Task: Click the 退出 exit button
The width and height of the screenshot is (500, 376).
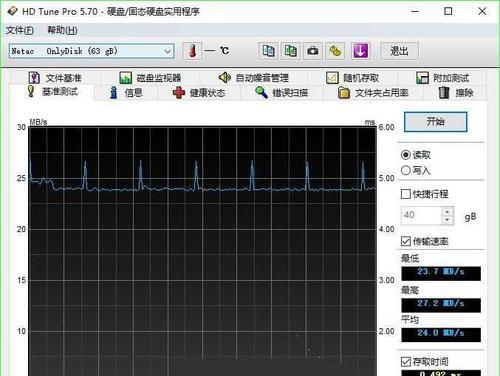Action: click(x=399, y=51)
